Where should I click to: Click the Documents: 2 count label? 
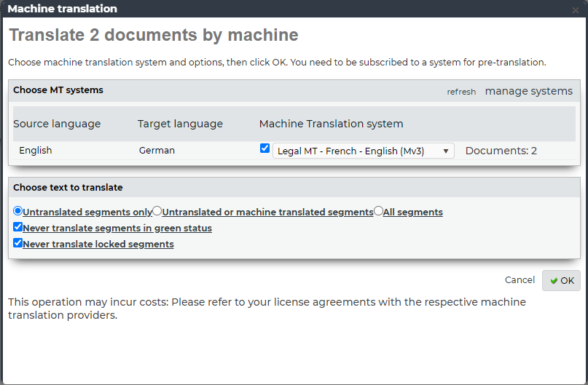point(501,151)
